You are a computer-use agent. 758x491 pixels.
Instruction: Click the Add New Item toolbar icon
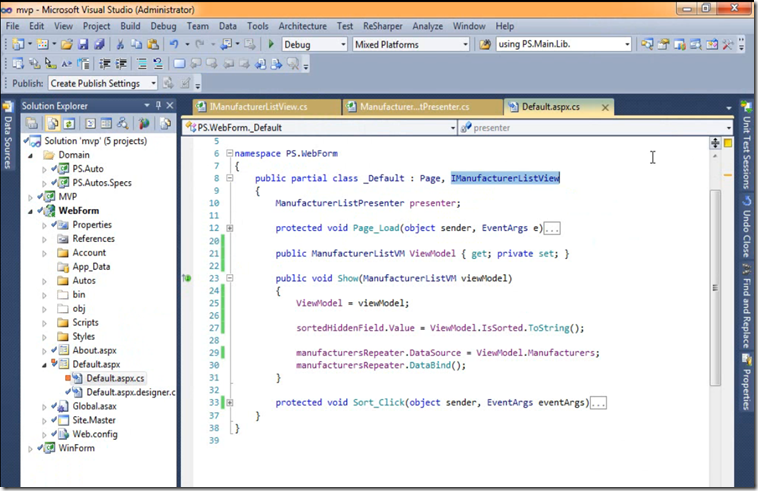[x=43, y=44]
